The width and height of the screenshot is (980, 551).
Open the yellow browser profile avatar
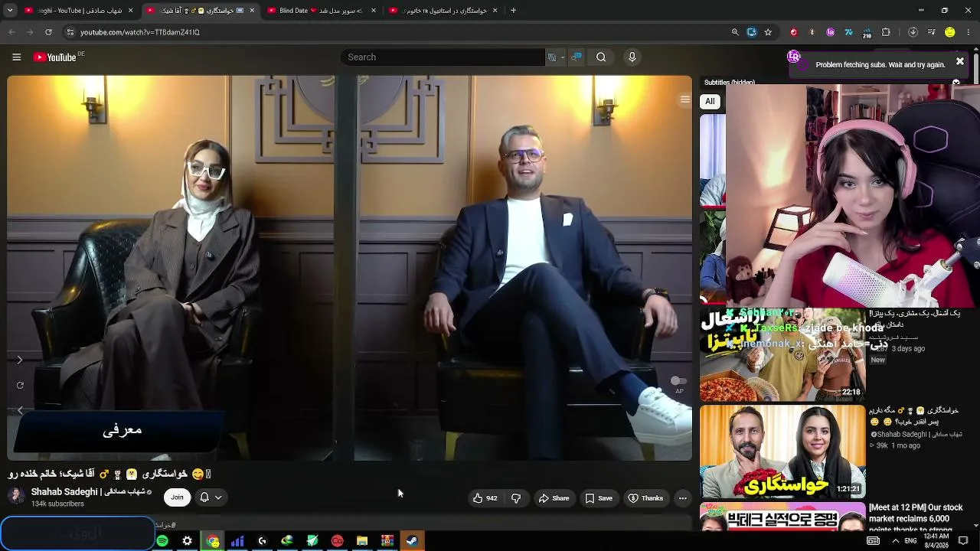[950, 32]
